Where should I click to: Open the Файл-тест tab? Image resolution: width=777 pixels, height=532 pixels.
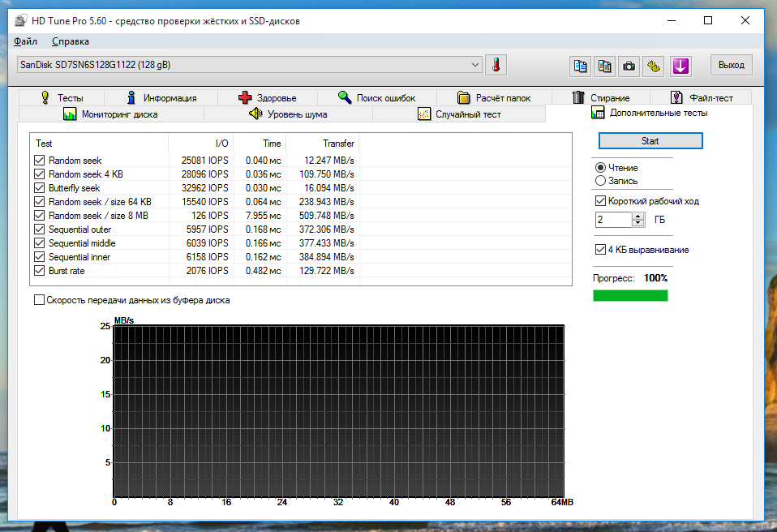(x=702, y=97)
